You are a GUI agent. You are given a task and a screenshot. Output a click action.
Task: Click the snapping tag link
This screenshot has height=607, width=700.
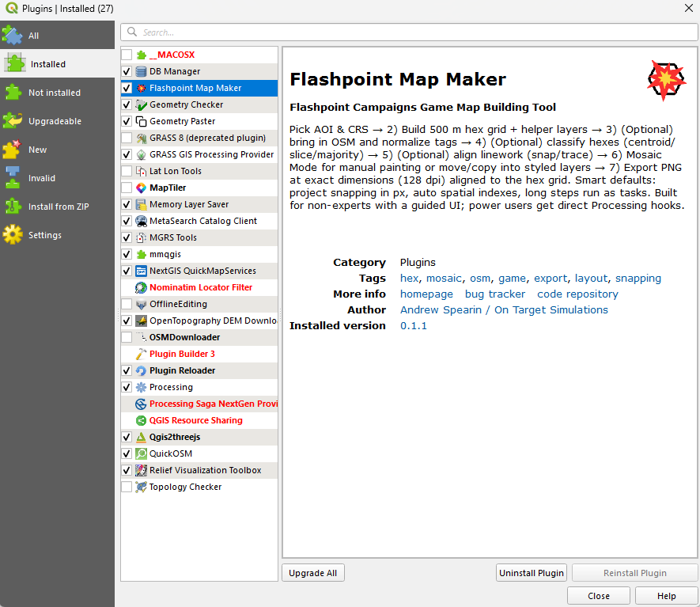point(638,279)
